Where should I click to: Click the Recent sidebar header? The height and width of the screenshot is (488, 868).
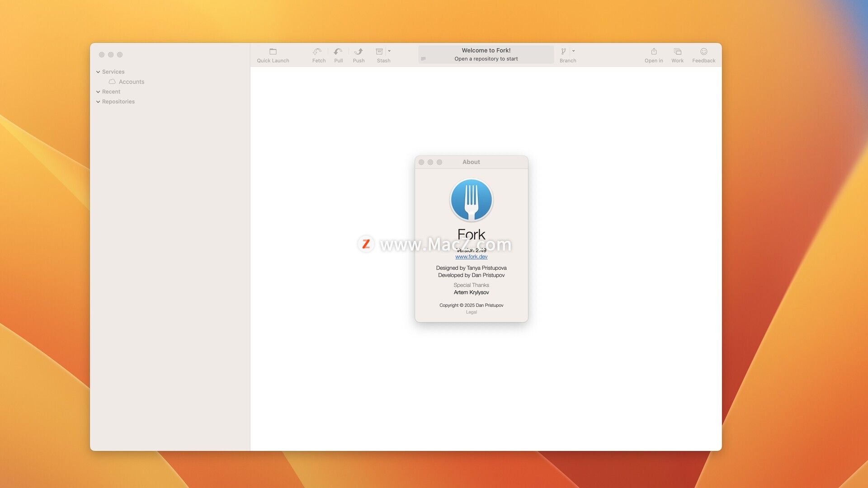pyautogui.click(x=111, y=92)
